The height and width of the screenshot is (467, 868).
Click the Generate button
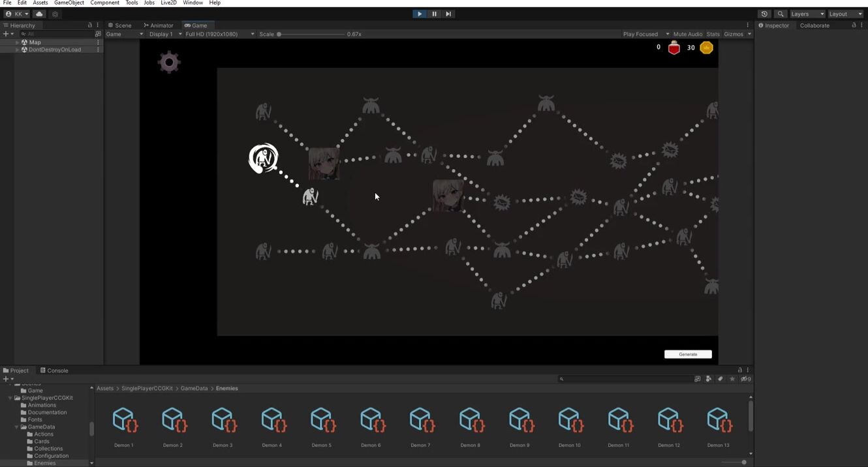click(x=688, y=354)
